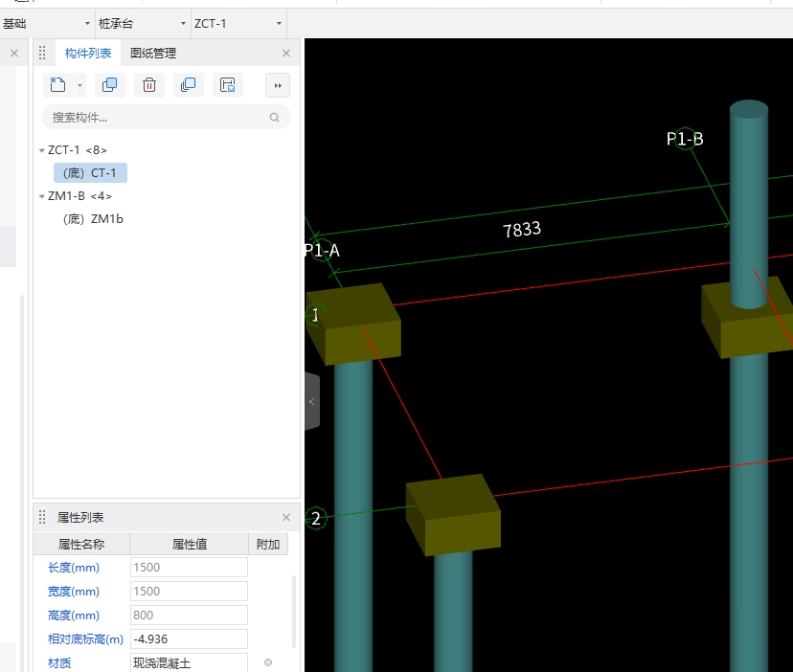The image size is (793, 672).
Task: Open the ZCT-1 component dropdown
Action: (238, 24)
